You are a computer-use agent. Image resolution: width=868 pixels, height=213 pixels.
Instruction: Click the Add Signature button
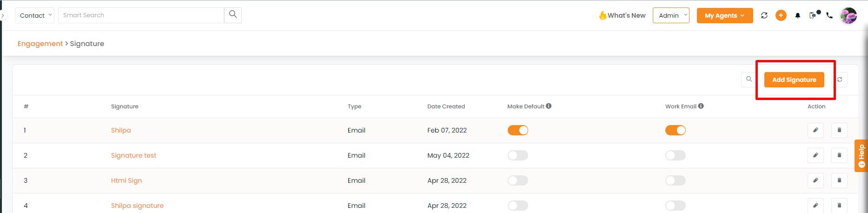pyautogui.click(x=794, y=80)
